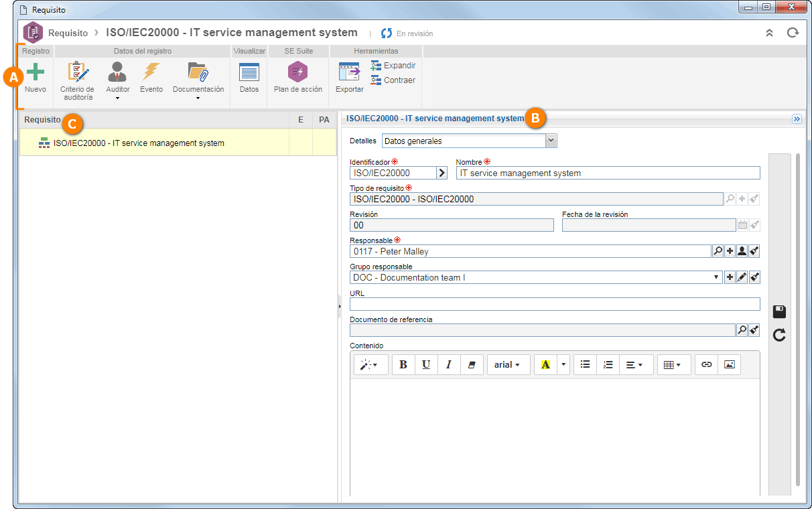The height and width of the screenshot is (509, 812).
Task: Toggle Italic formatting
Action: click(449, 364)
